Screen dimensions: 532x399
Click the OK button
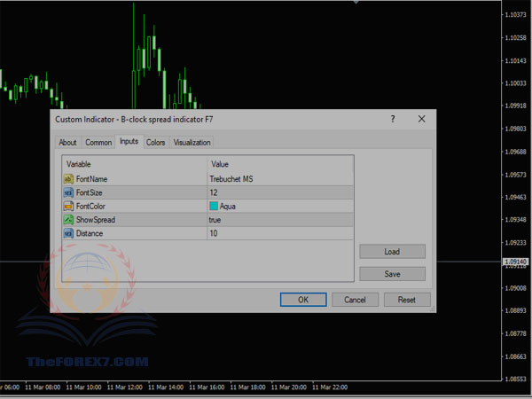(x=303, y=300)
